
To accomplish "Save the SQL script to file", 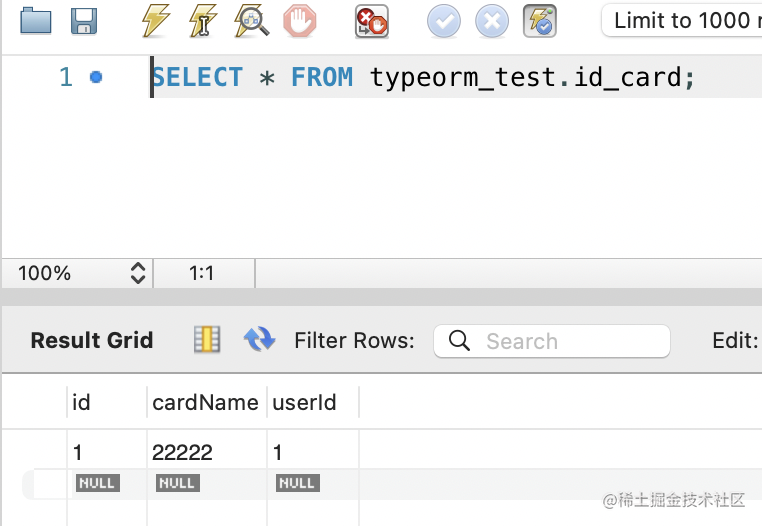I will point(84,21).
